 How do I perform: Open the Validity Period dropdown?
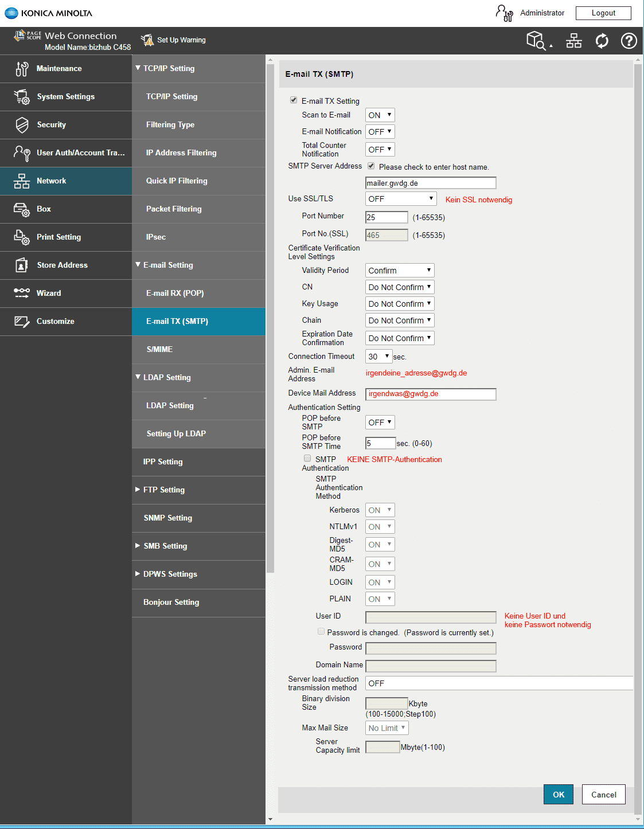point(400,271)
